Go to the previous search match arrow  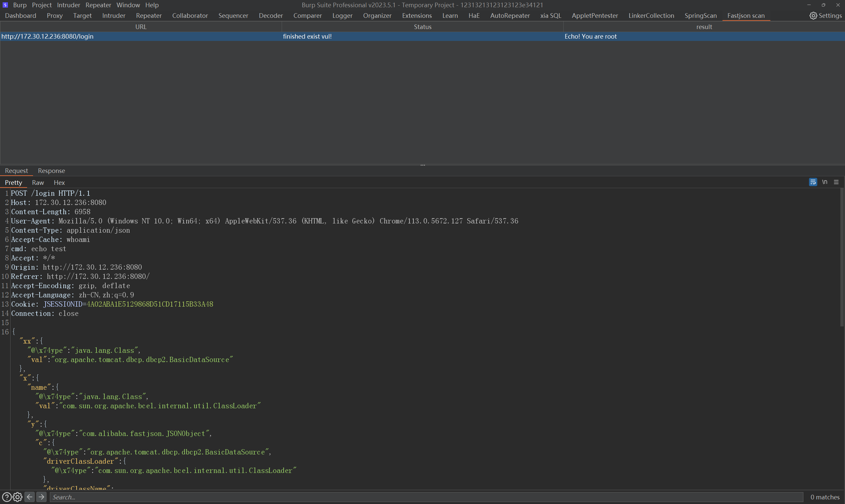point(30,497)
